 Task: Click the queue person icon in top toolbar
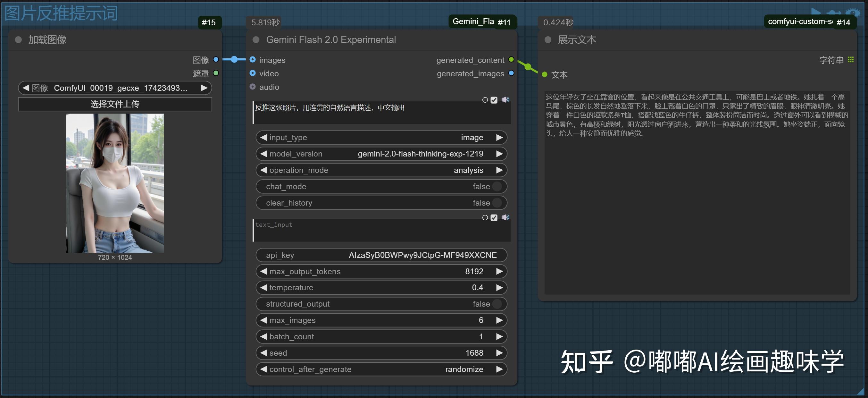coord(833,13)
